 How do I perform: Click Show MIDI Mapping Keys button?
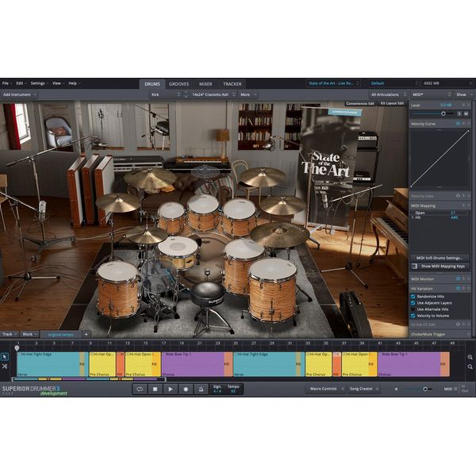pyautogui.click(x=443, y=267)
